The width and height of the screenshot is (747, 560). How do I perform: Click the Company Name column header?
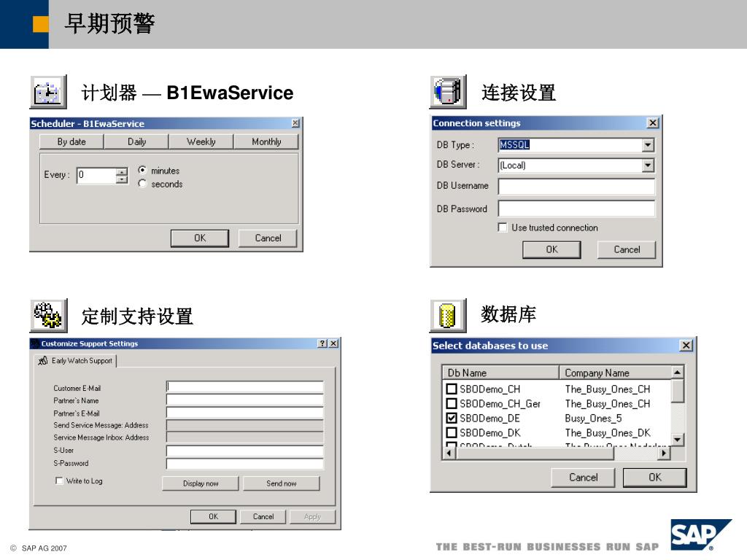615,373
